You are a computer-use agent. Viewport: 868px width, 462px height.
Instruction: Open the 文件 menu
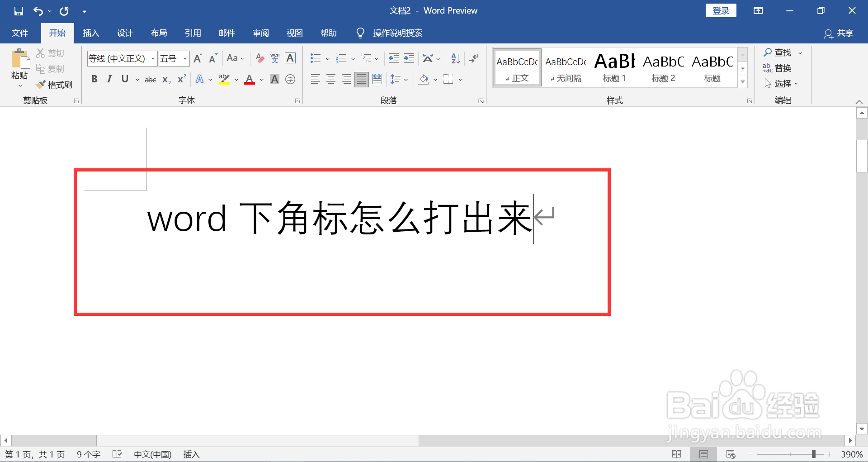(20, 33)
